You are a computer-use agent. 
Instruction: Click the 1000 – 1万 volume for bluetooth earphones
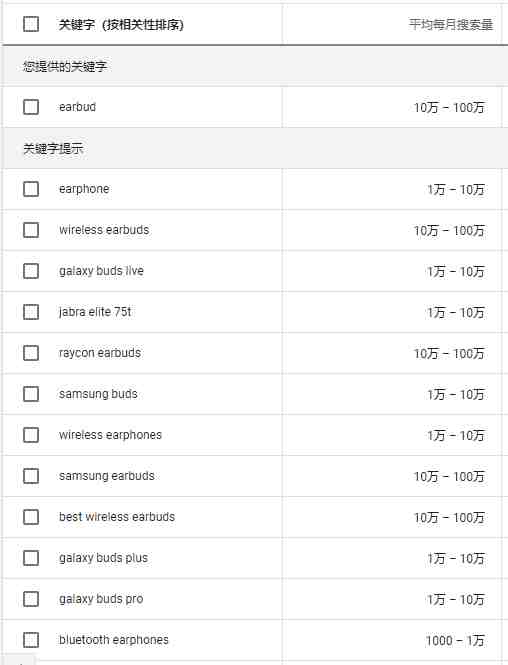click(x=455, y=640)
